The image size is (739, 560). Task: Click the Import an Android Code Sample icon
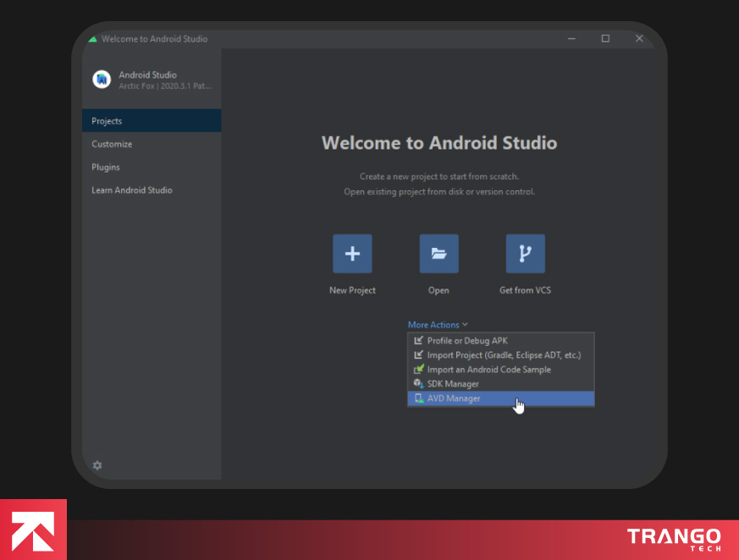tap(417, 370)
